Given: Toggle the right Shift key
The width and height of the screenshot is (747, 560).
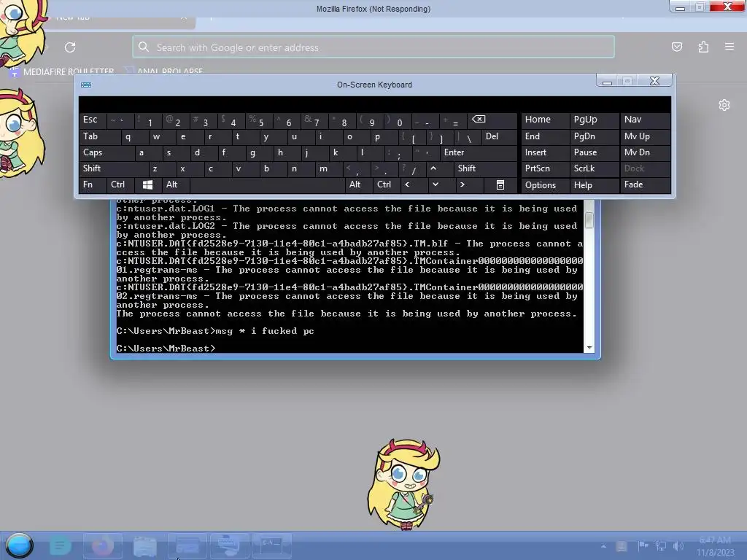Looking at the screenshot, I should [x=485, y=168].
